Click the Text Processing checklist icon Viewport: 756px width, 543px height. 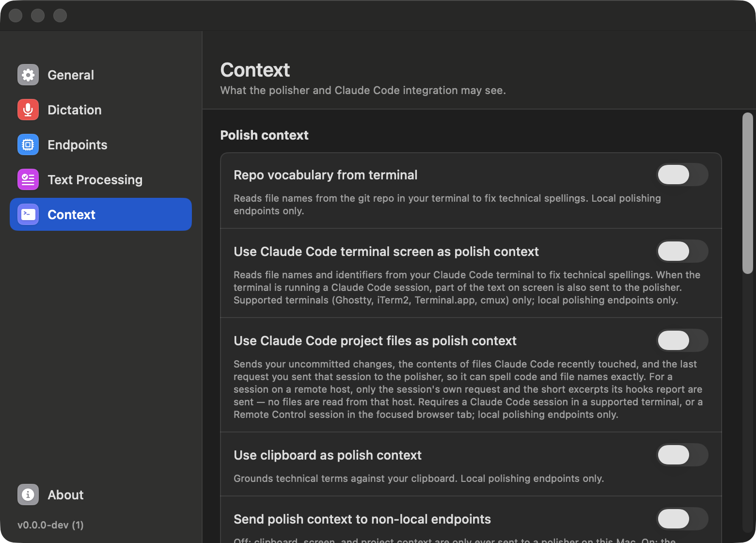(28, 179)
